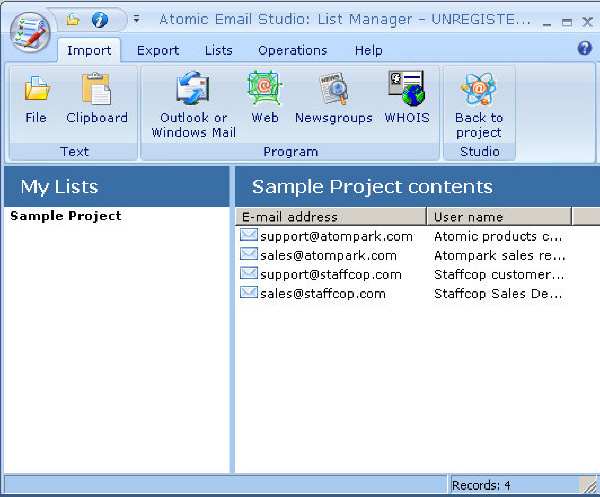Click 'Staffcop customer...' user name cell

499,275
